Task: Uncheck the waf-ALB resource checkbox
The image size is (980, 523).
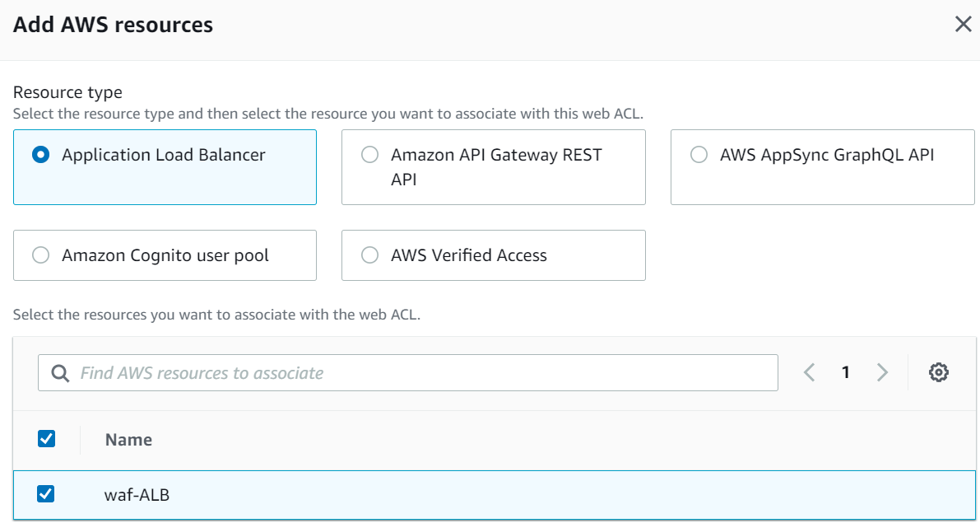Action: (47, 494)
